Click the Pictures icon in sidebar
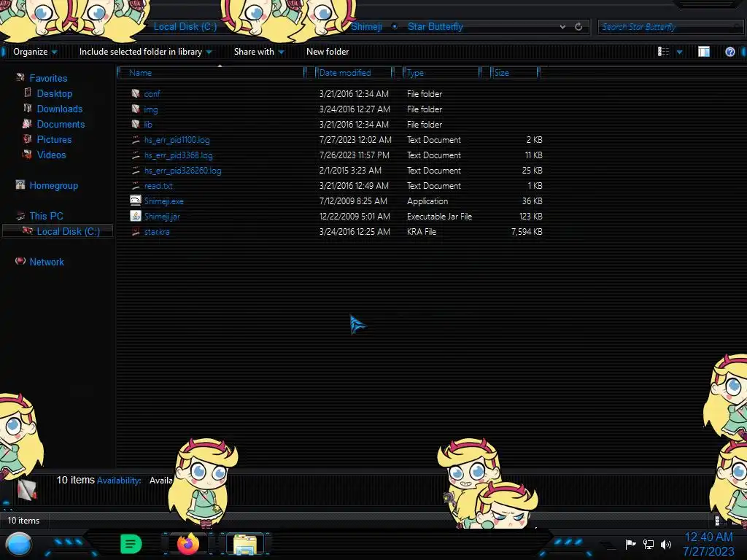 [27, 139]
